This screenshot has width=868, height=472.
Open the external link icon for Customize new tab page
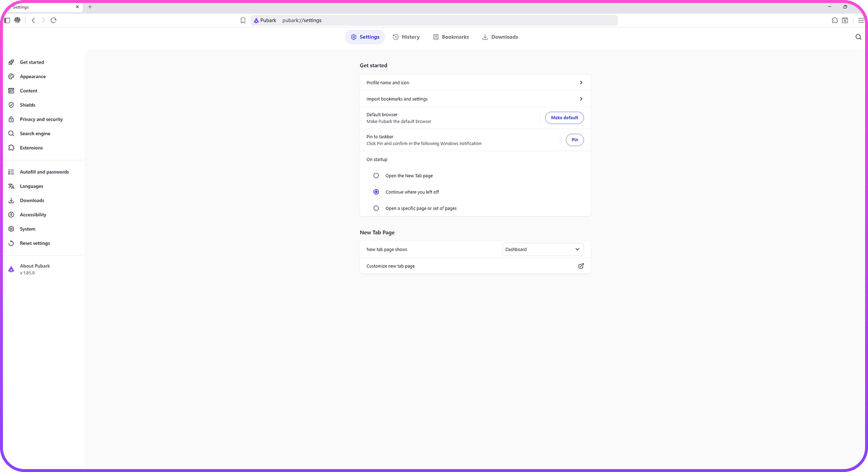click(x=581, y=266)
